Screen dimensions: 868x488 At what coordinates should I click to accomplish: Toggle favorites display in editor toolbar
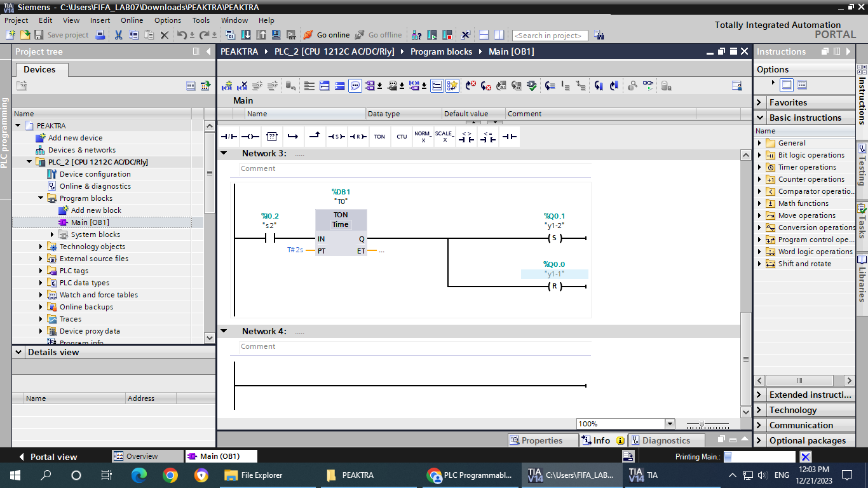[452, 86]
